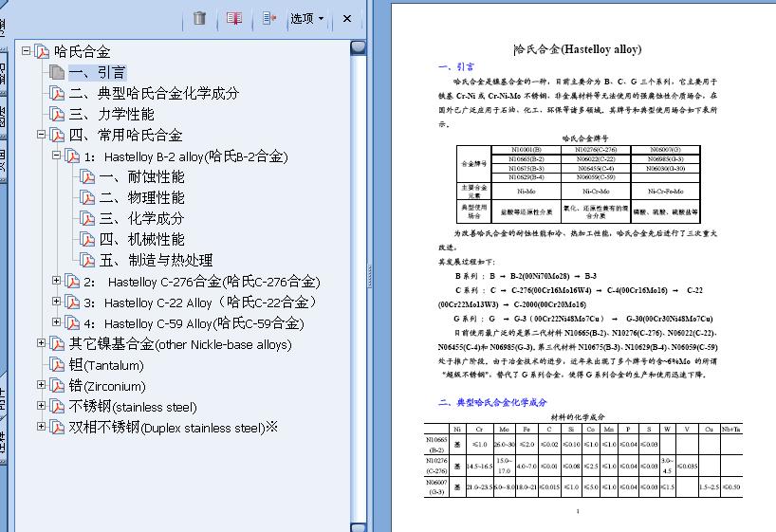Screen dimensions: 776x532
Task: Click the N06007 (G-3) row label in composition table
Action: tap(436, 487)
